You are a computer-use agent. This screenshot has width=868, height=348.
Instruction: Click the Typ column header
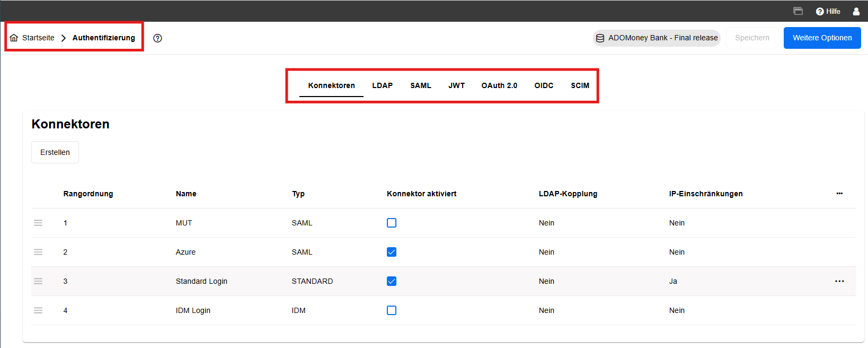point(298,194)
